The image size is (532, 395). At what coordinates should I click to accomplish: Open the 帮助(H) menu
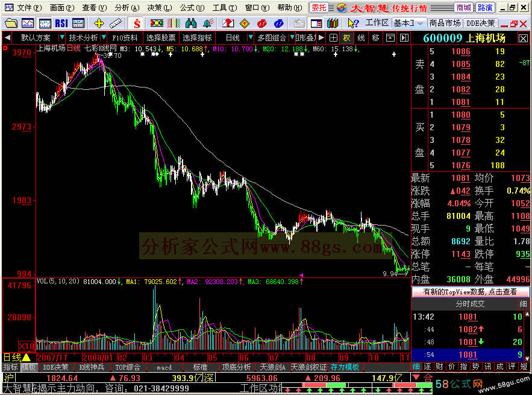point(289,7)
